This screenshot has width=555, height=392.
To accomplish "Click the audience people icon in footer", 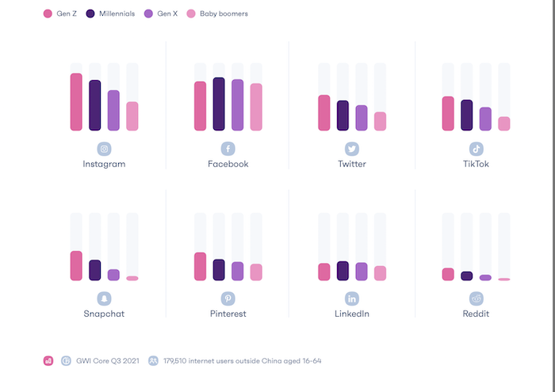I will (153, 360).
